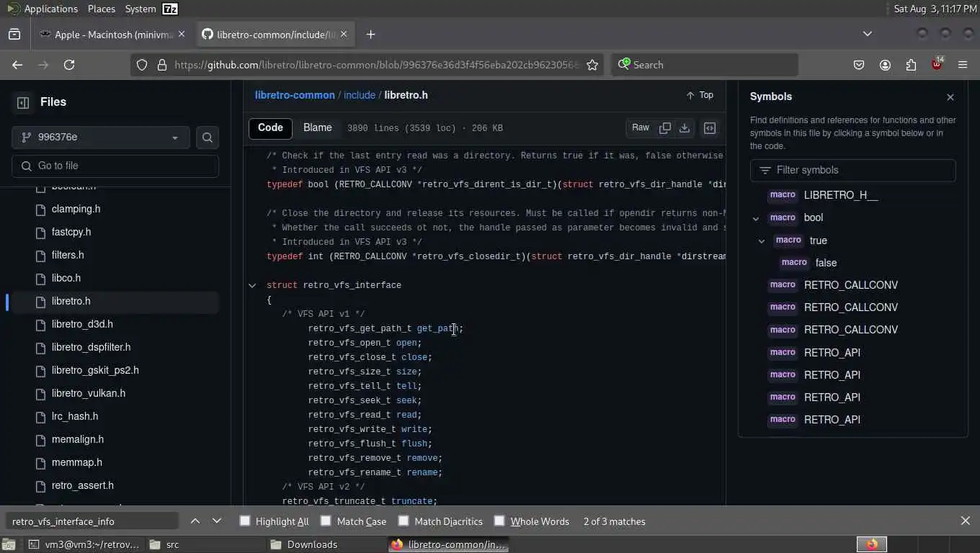Show site tracking protection shield icon
The height and width of the screenshot is (553, 980).
pyautogui.click(x=142, y=65)
